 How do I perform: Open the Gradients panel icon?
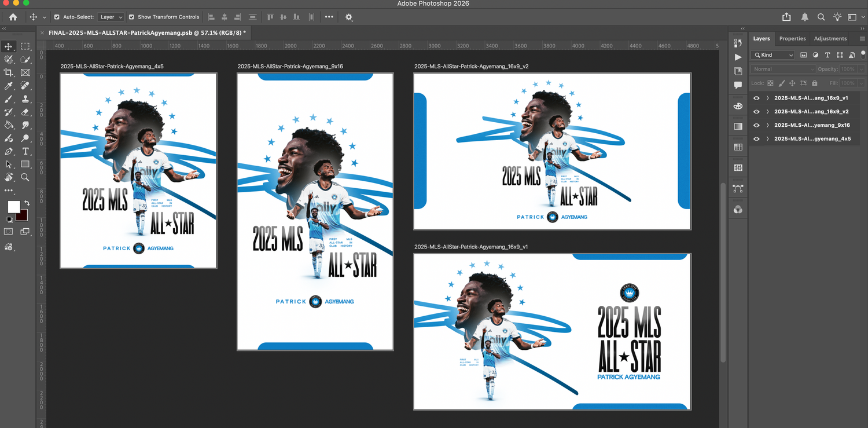[x=738, y=126]
